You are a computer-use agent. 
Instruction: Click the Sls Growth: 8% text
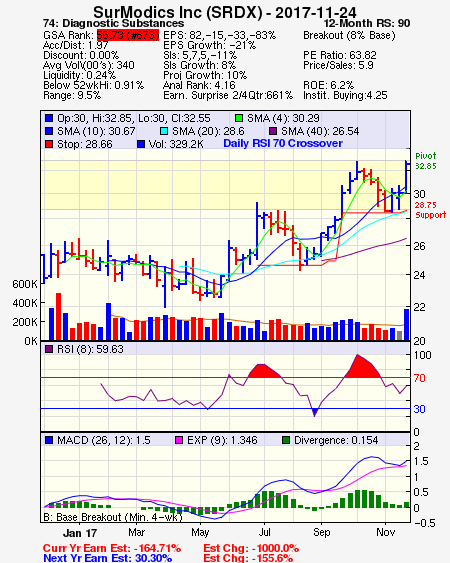[199, 65]
